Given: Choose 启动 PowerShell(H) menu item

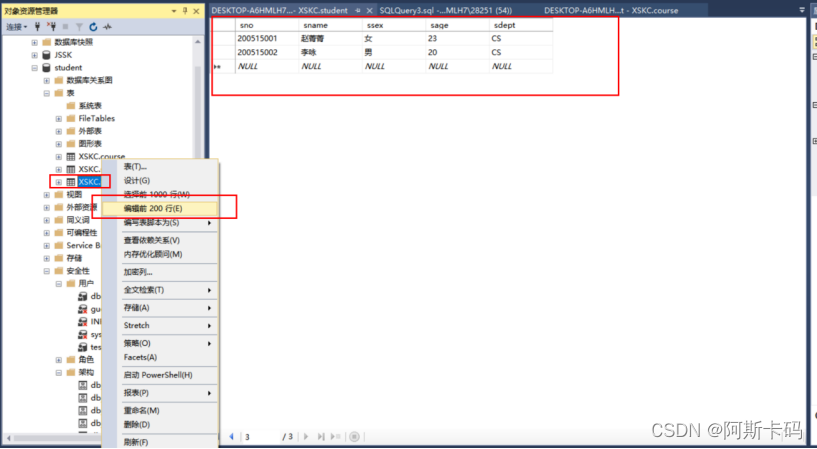Looking at the screenshot, I should pyautogui.click(x=159, y=376).
